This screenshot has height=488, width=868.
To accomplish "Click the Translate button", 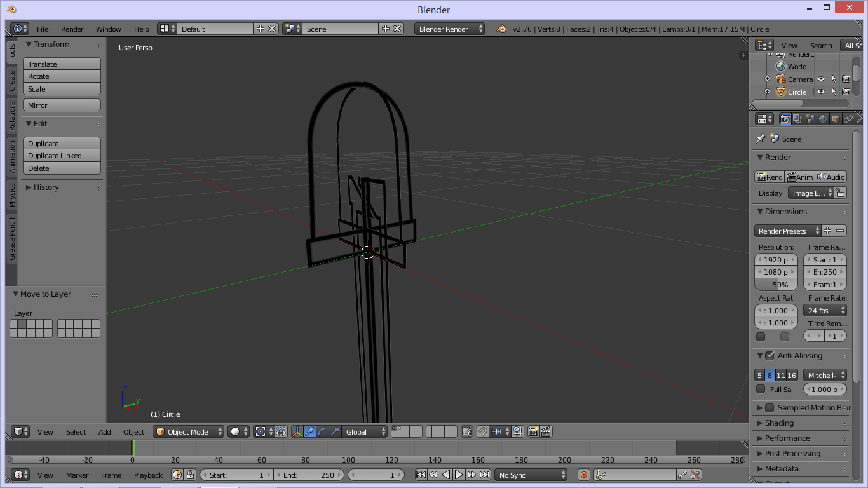I will point(62,64).
